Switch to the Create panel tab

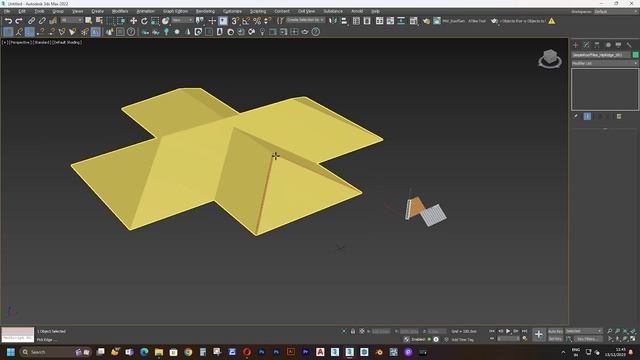click(x=576, y=45)
